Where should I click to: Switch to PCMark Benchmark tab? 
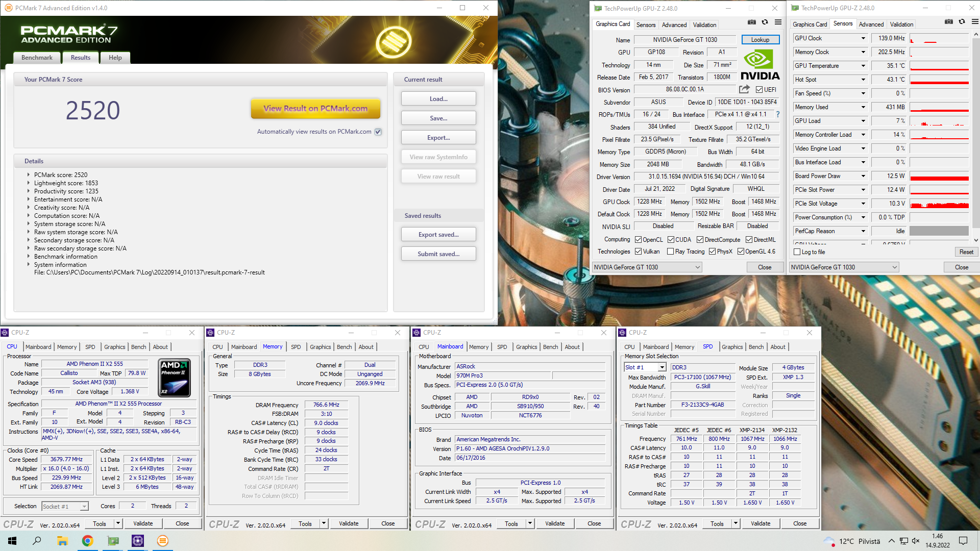pyautogui.click(x=37, y=58)
